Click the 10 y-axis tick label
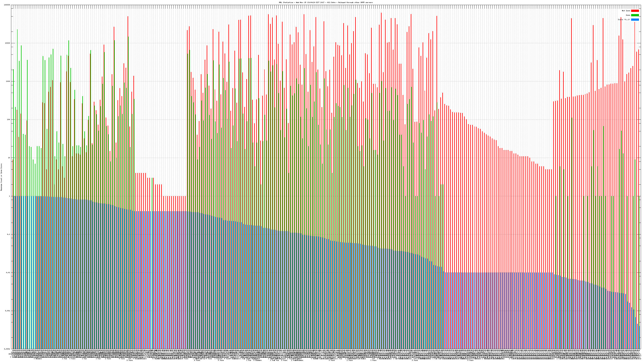 [9, 158]
